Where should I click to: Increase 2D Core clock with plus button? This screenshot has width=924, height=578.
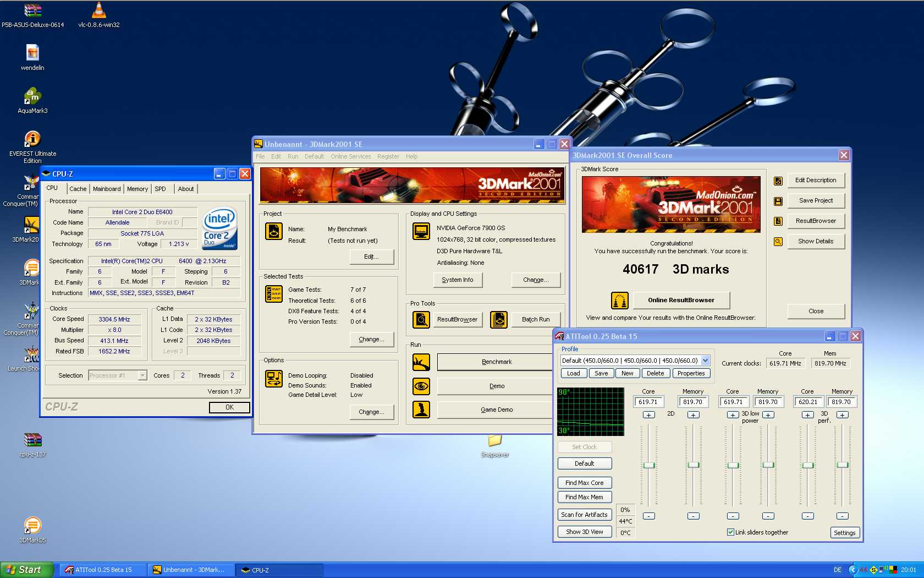tap(649, 415)
